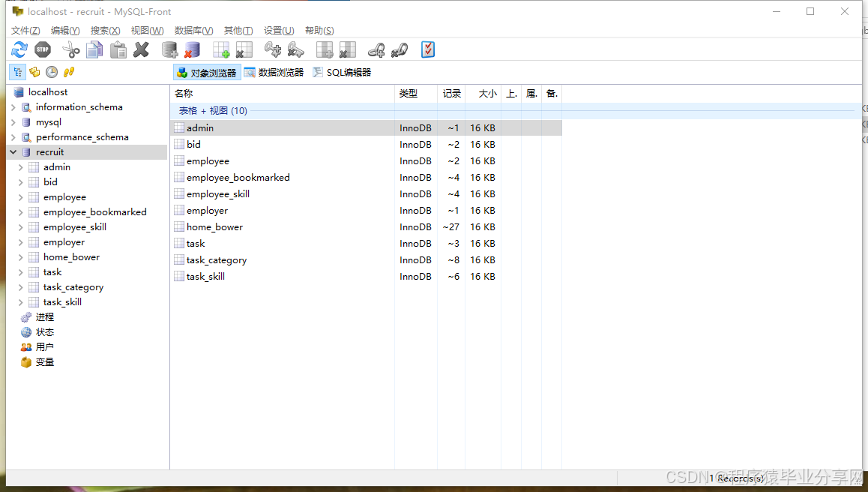The height and width of the screenshot is (492, 868).
Task: Sort by 大小 column header
Action: pos(483,94)
